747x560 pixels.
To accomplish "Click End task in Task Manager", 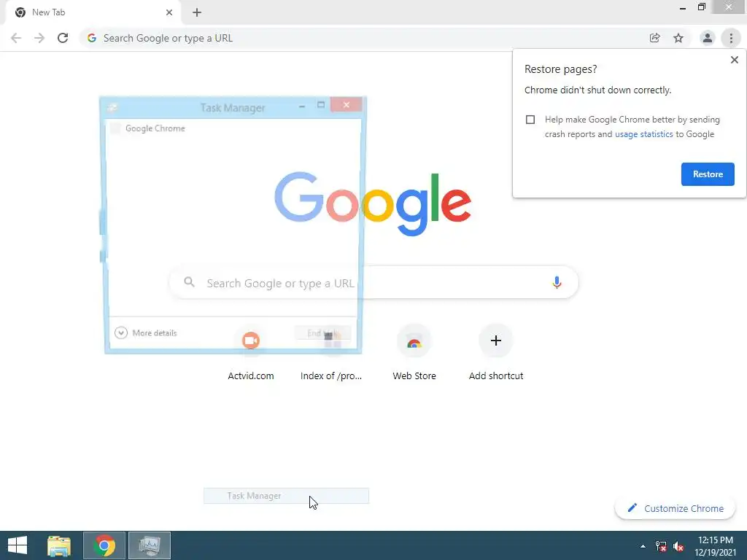I will click(x=322, y=332).
